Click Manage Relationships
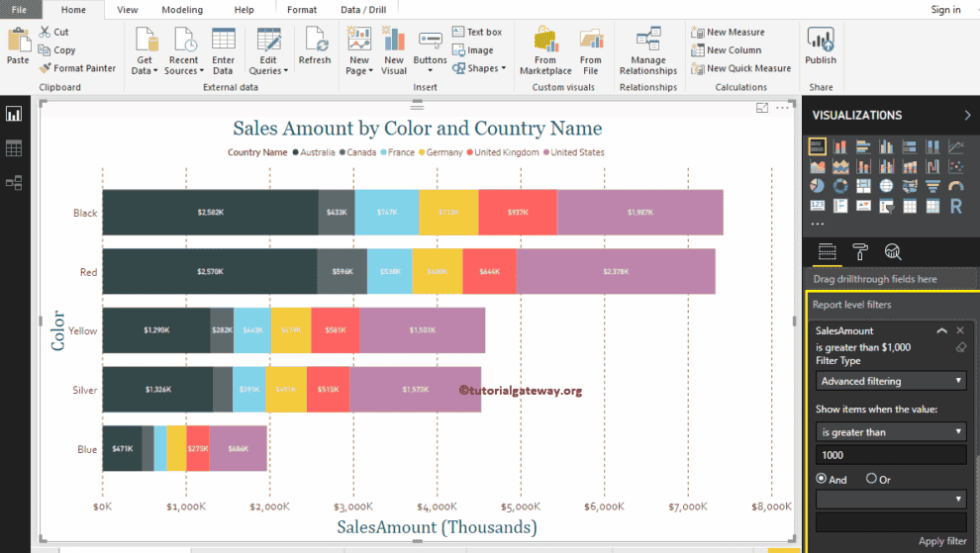980x553 pixels. (x=648, y=51)
